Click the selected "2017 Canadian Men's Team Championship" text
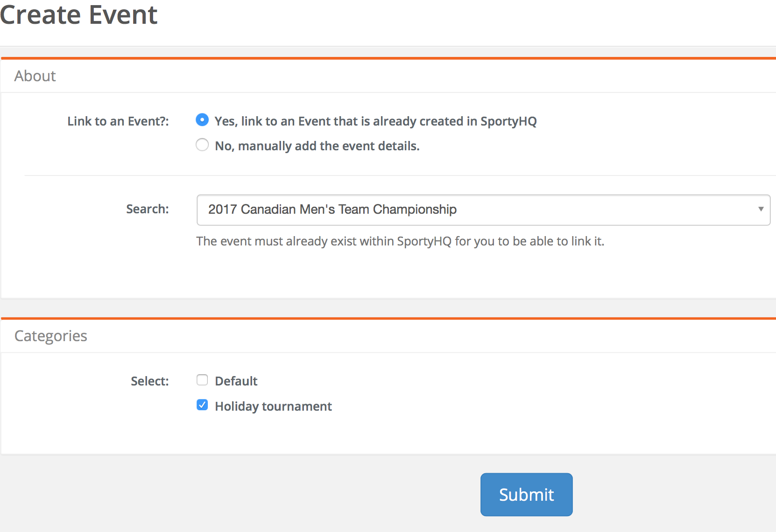The width and height of the screenshot is (776, 532). point(332,210)
